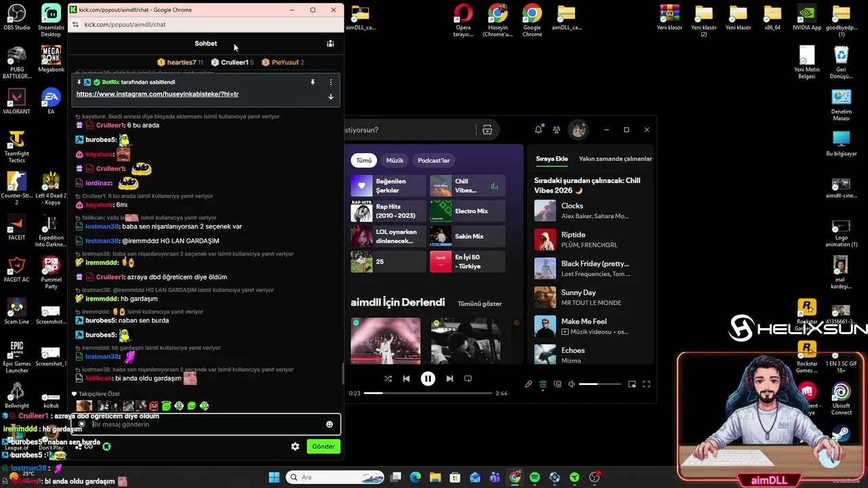Select the Podcast'ler filter chip

point(434,161)
